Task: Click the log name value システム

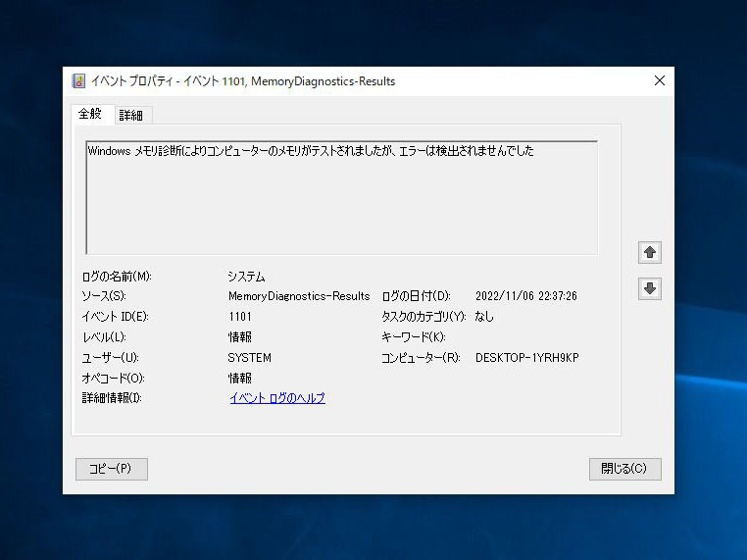Action: click(246, 277)
